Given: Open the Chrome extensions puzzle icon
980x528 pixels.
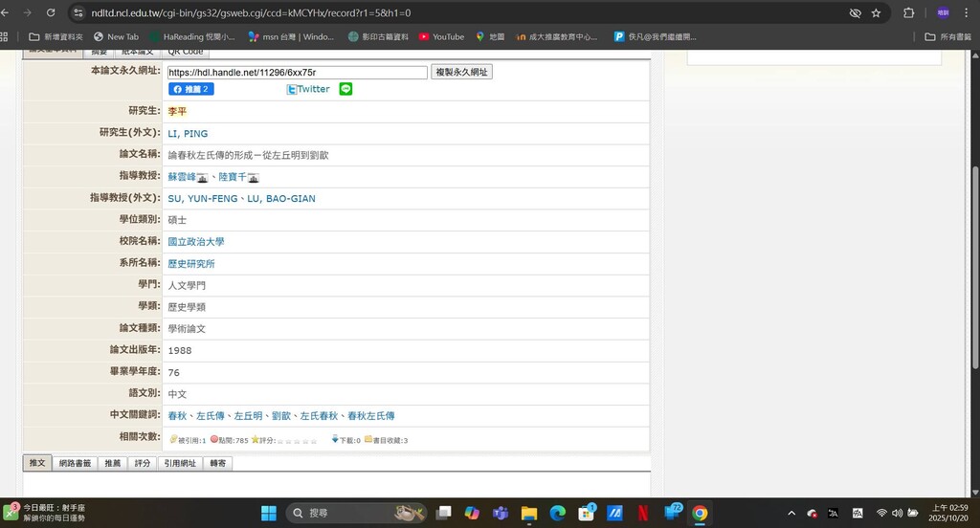Looking at the screenshot, I should pos(909,13).
